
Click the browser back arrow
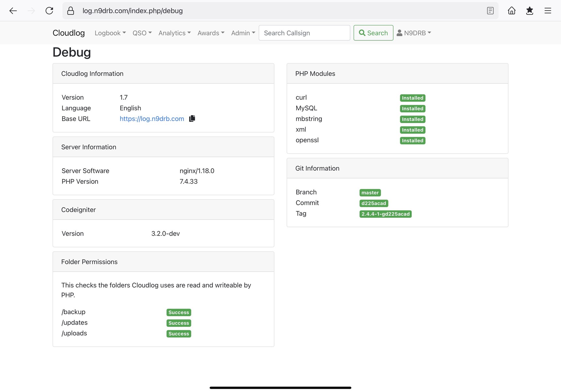(13, 11)
